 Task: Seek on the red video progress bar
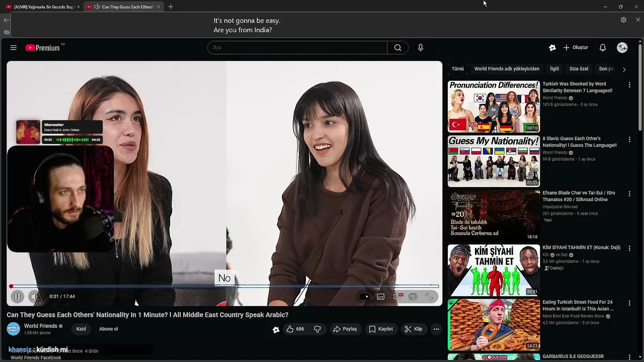point(224,287)
